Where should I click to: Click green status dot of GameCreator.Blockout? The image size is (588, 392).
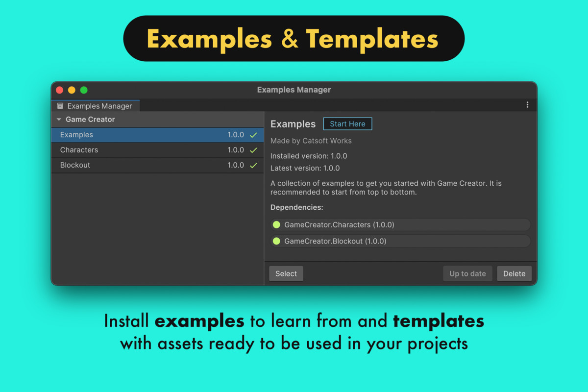point(276,241)
